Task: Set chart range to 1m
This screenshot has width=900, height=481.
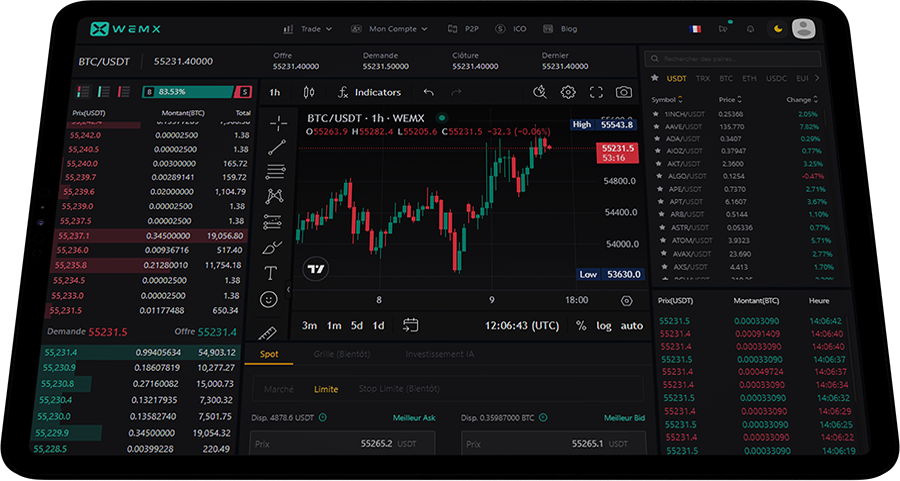Action: point(334,325)
